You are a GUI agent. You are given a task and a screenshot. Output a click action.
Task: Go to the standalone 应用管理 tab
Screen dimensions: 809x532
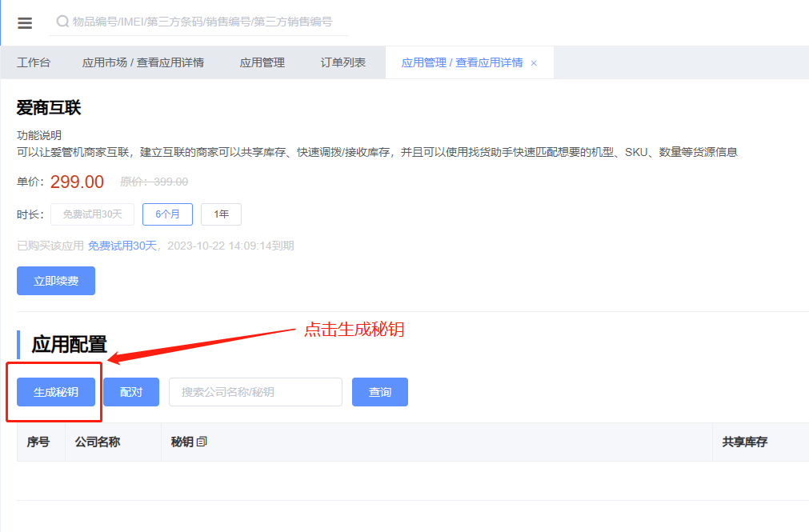[262, 62]
